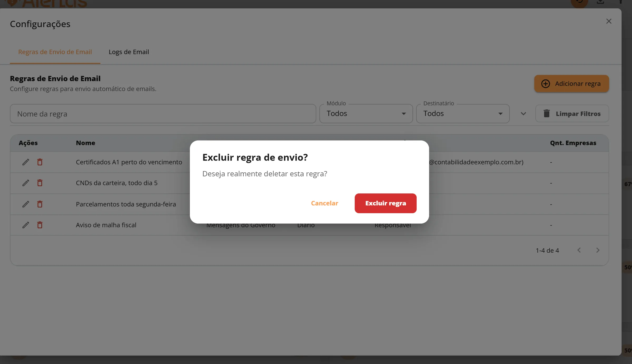Edit the Aviso de malha fiscal rule
Screen dimensions: 632x364
click(x=26, y=225)
